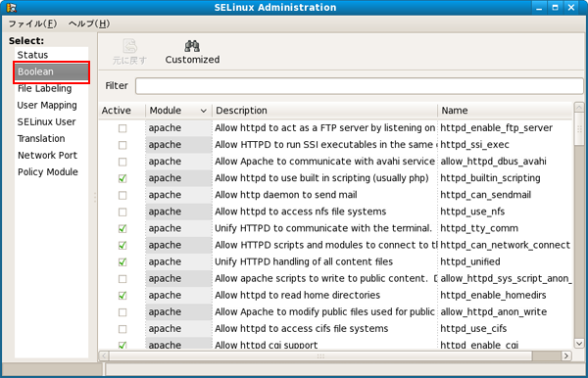Maximize the SELinux Administration window
This screenshot has height=378, width=588.
point(555,7)
